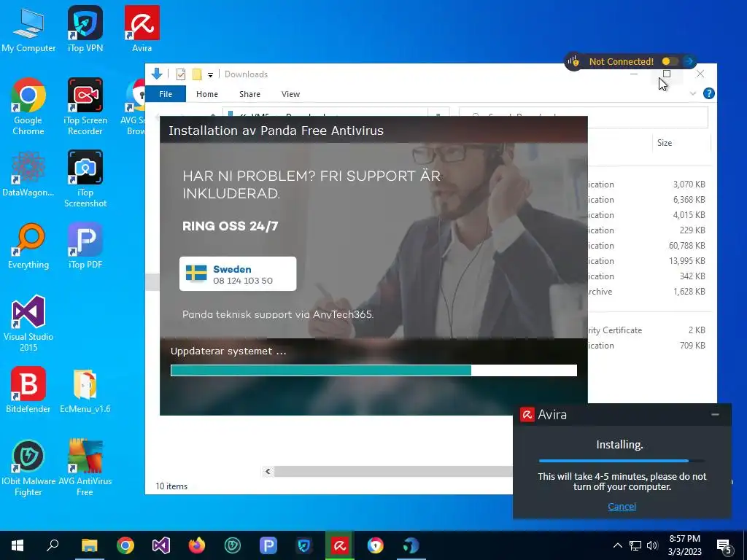Open the Share ribbon tab
The height and width of the screenshot is (560, 747).
coord(249,94)
